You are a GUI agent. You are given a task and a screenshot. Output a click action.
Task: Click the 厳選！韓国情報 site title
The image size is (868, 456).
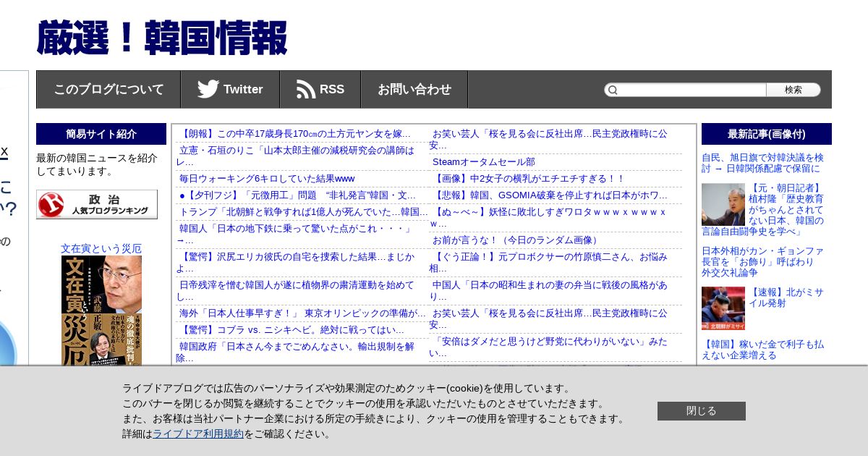(x=162, y=38)
